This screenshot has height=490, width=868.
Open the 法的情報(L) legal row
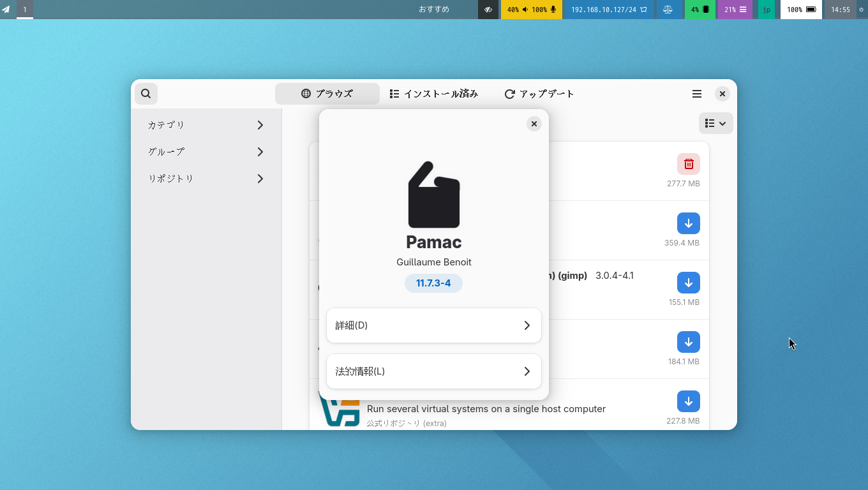click(x=434, y=371)
